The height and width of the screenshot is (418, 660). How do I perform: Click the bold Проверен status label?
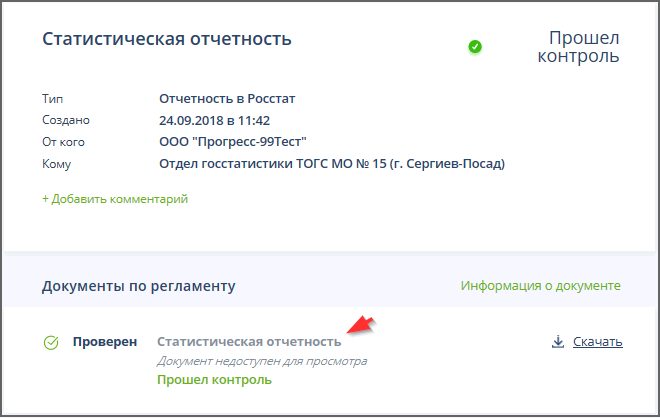click(105, 342)
